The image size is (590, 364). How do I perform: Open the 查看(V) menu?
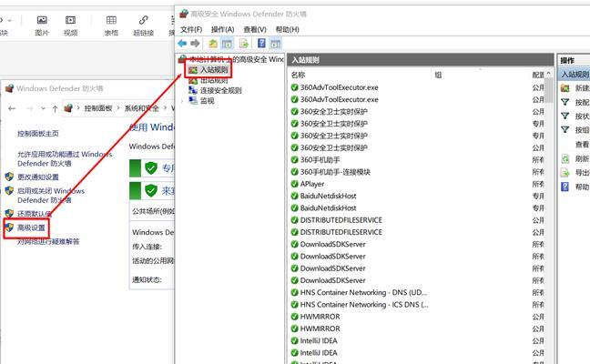tap(255, 29)
